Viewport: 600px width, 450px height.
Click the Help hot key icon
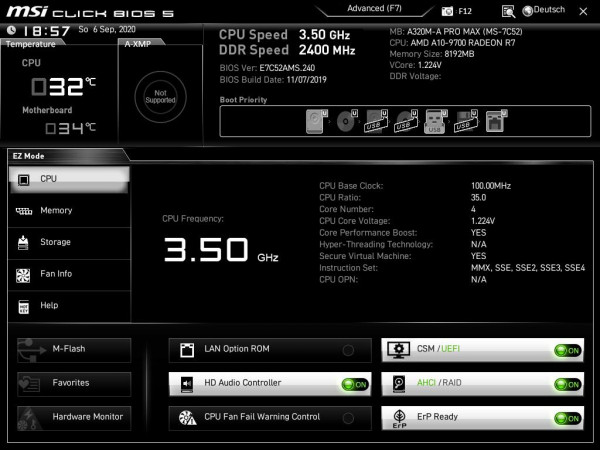click(24, 307)
